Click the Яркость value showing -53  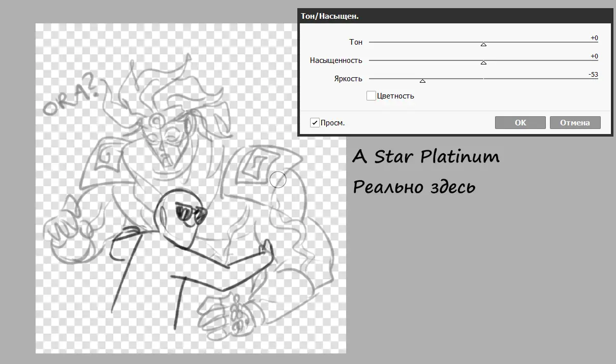[x=593, y=75]
